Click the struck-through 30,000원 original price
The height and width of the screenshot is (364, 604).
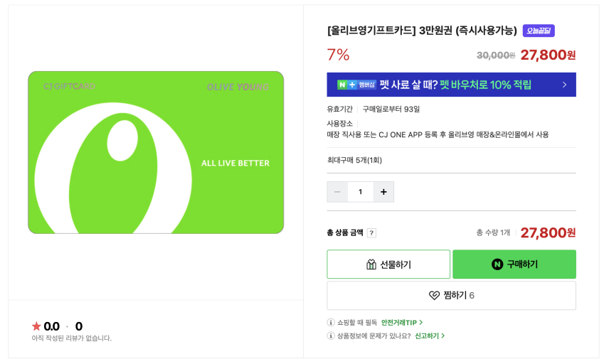[496, 55]
